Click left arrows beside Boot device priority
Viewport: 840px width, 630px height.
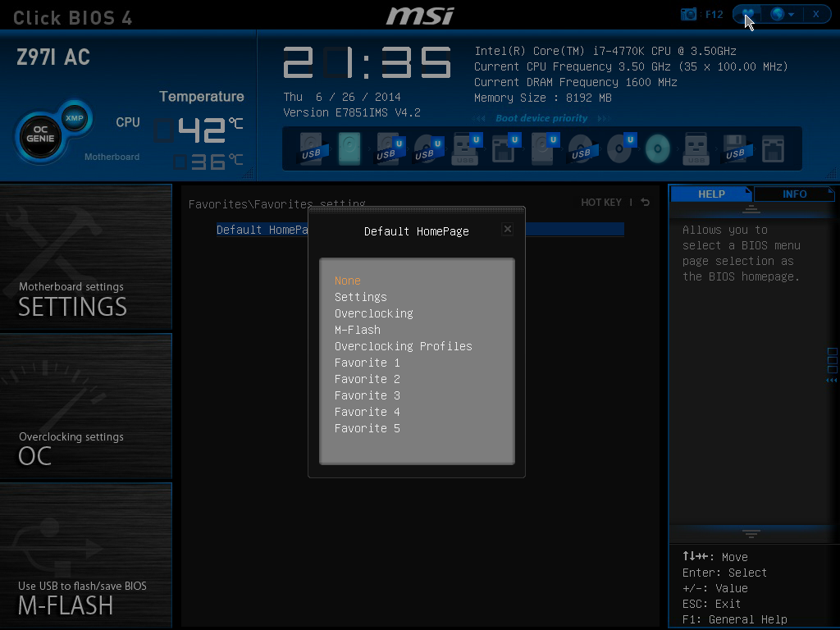tap(479, 118)
